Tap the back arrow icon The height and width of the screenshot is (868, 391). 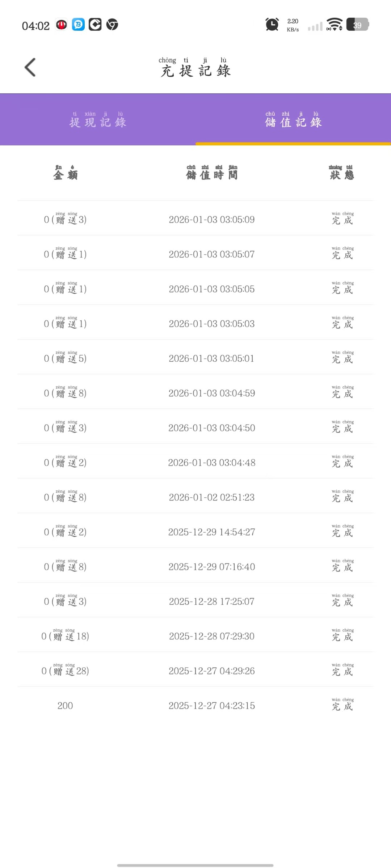coord(30,67)
